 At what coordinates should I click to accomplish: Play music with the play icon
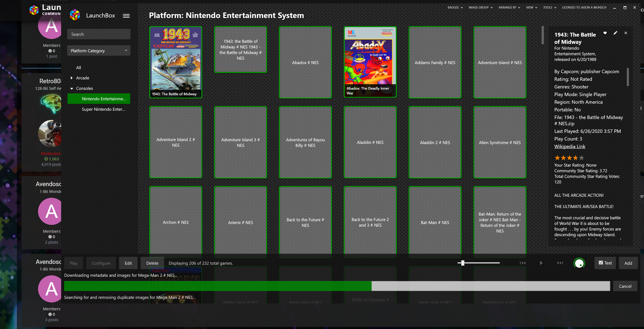pos(541,263)
